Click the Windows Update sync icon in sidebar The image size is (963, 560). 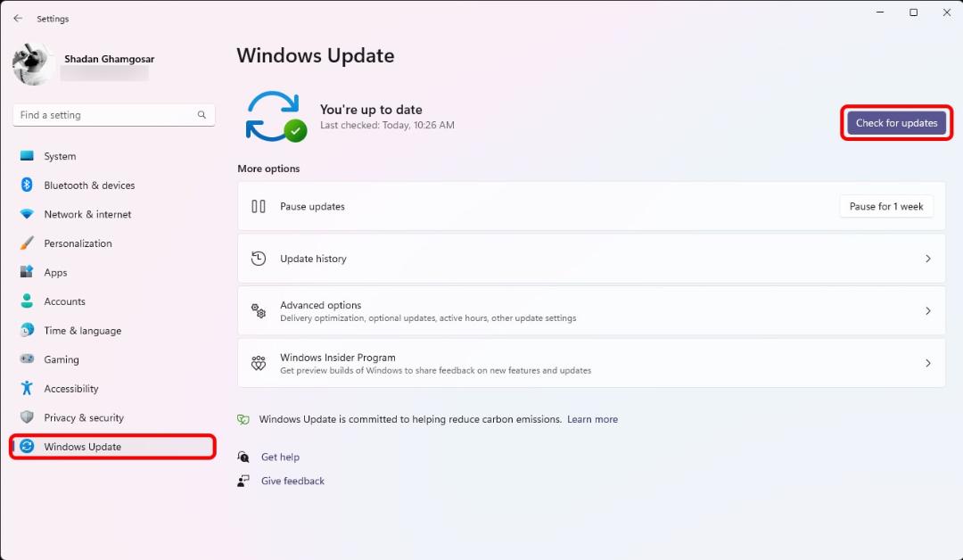click(27, 447)
